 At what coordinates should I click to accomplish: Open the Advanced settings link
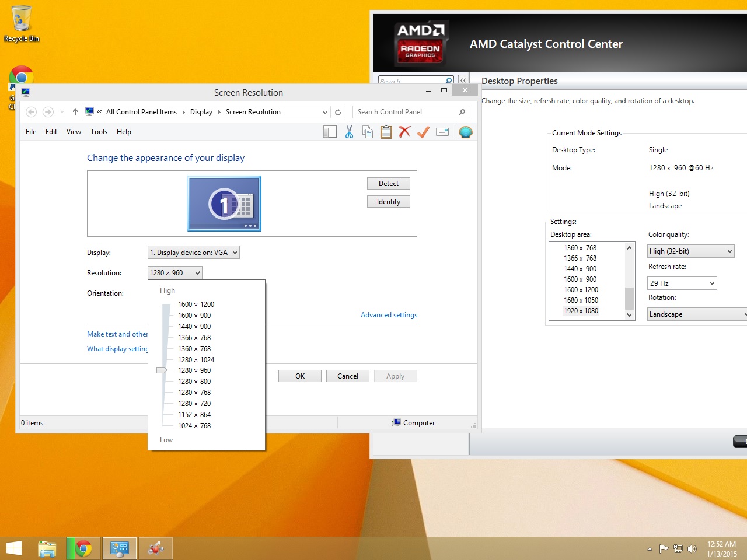389,315
